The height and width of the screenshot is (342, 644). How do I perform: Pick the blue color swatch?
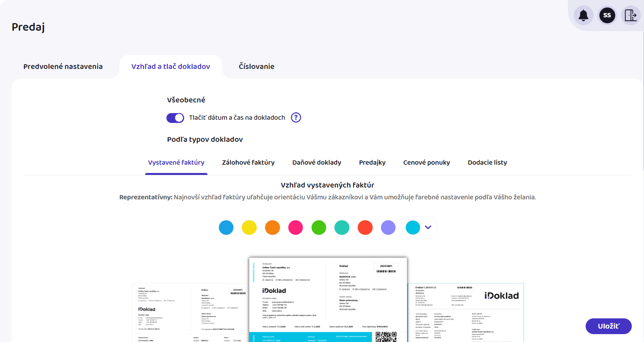point(226,227)
